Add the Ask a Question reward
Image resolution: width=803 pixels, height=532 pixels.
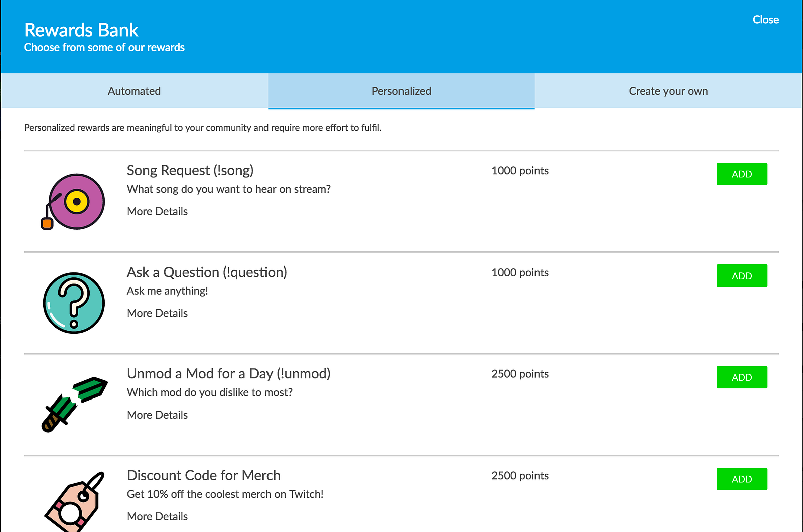[741, 276]
